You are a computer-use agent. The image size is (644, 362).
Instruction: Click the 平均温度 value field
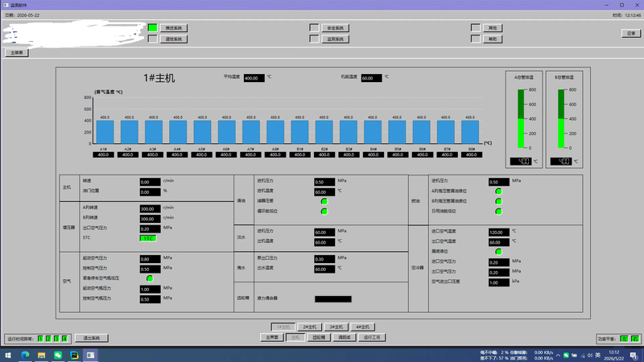(254, 77)
